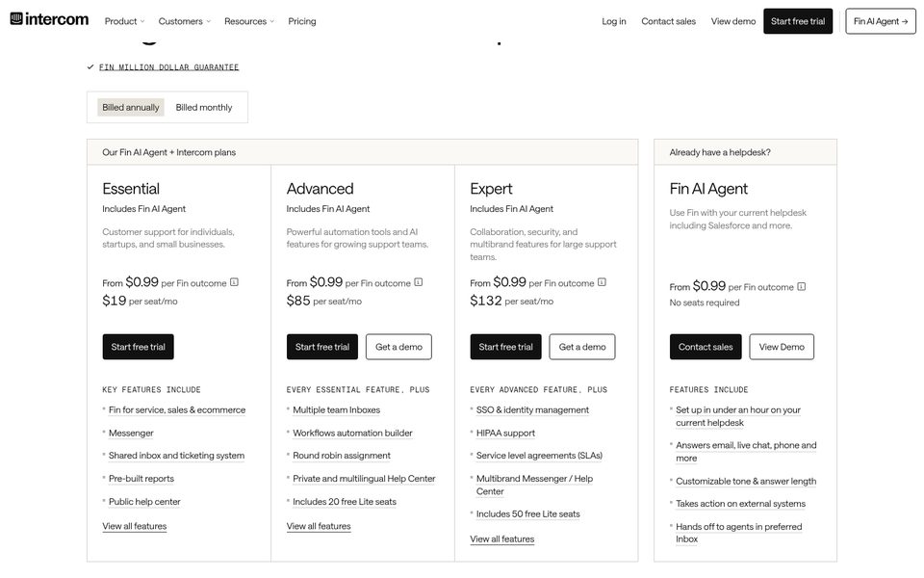The width and height of the screenshot is (924, 578).
Task: Click 'Fin for service, sales & ecommerce' feature
Action: (177, 410)
